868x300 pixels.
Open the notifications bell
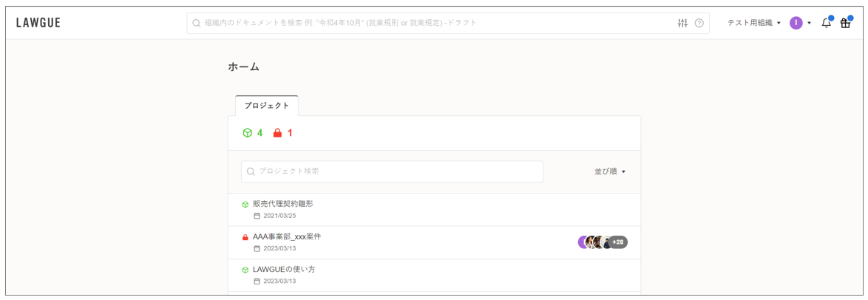click(826, 23)
